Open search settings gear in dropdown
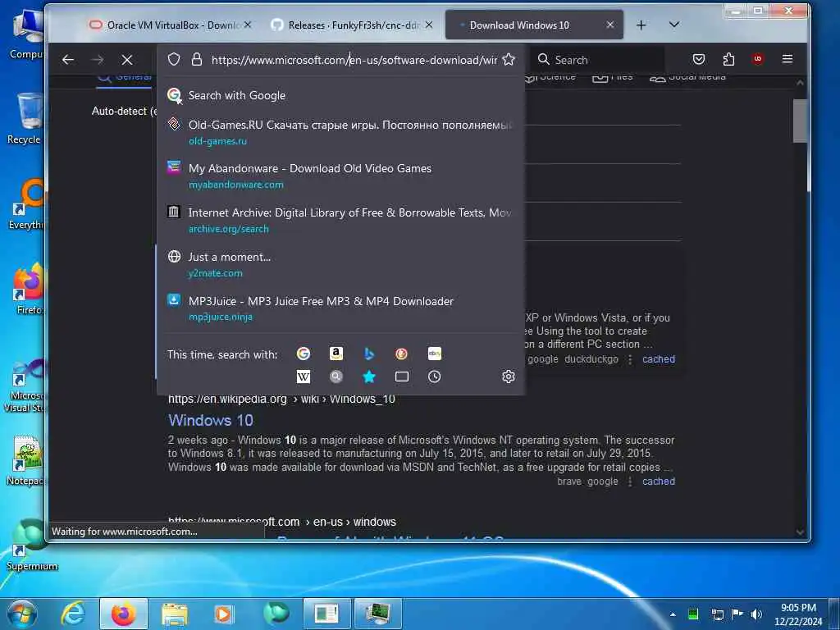Screen dimensions: 840x630 pos(509,377)
